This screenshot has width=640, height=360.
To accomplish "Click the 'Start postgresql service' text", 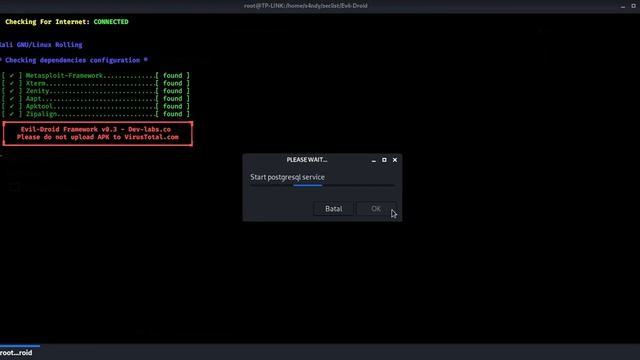I will [x=287, y=177].
